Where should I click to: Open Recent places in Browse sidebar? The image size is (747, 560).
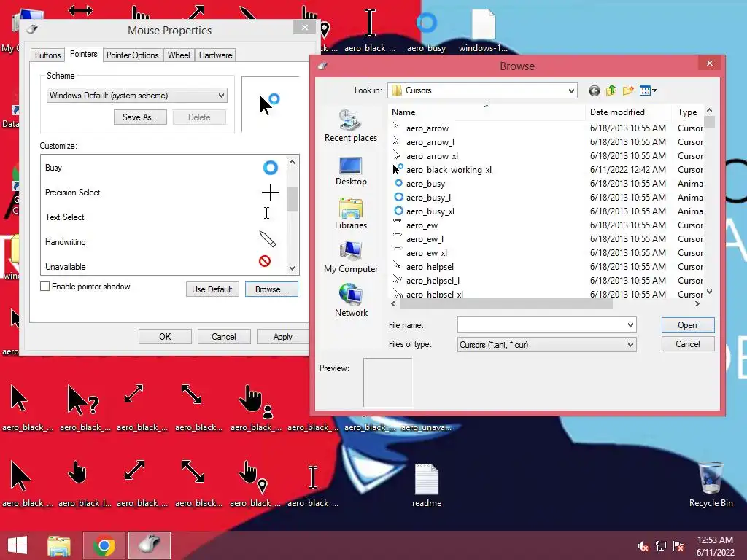tap(351, 125)
